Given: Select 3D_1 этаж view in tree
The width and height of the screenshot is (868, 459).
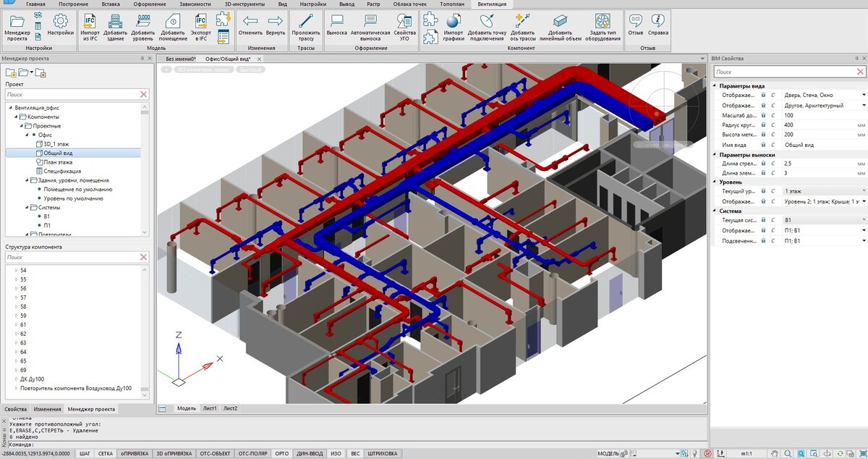Looking at the screenshot, I should 57,144.
